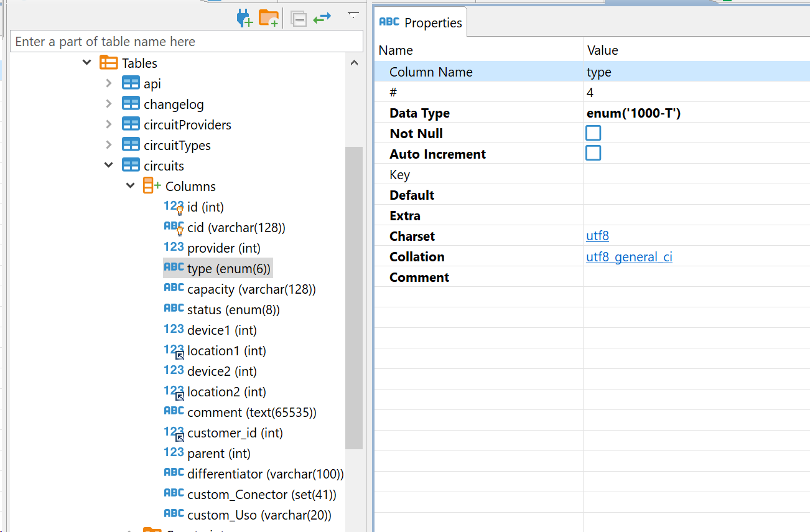The height and width of the screenshot is (532, 810).
Task: Create a new project folder
Action: tap(269, 17)
